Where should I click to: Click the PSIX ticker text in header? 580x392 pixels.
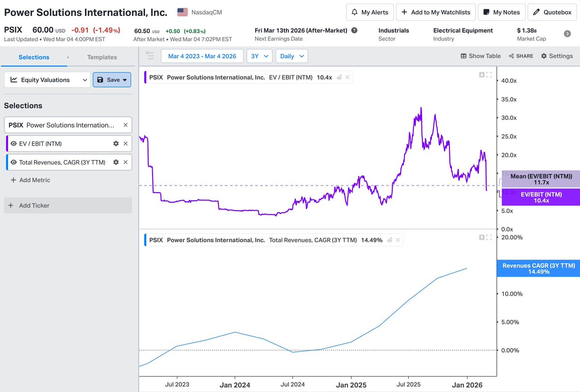click(13, 29)
